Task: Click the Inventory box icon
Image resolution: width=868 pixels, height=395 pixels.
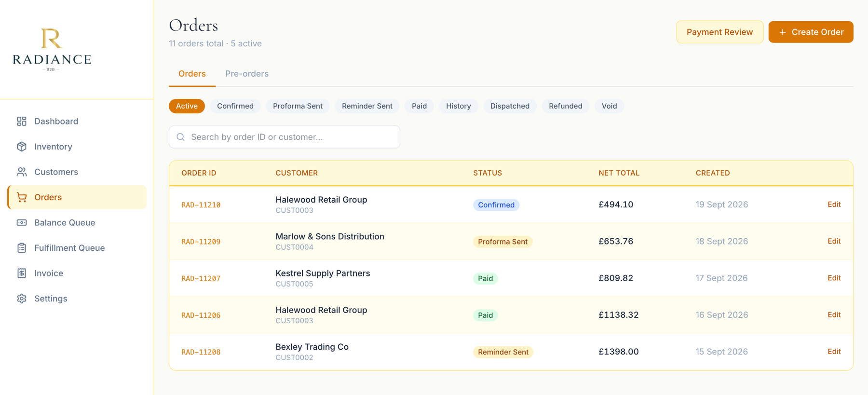Action: click(x=22, y=147)
